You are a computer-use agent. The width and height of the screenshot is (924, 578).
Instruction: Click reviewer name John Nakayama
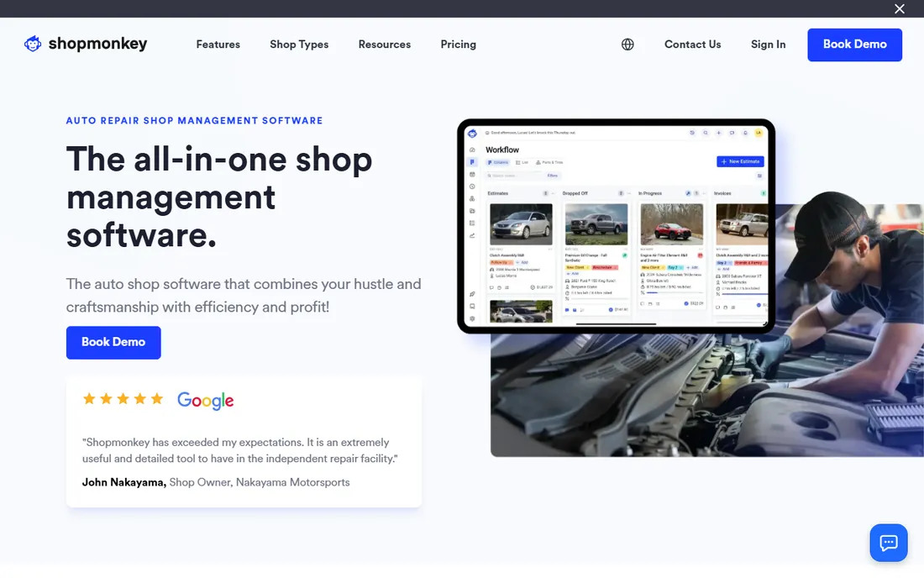coord(123,482)
